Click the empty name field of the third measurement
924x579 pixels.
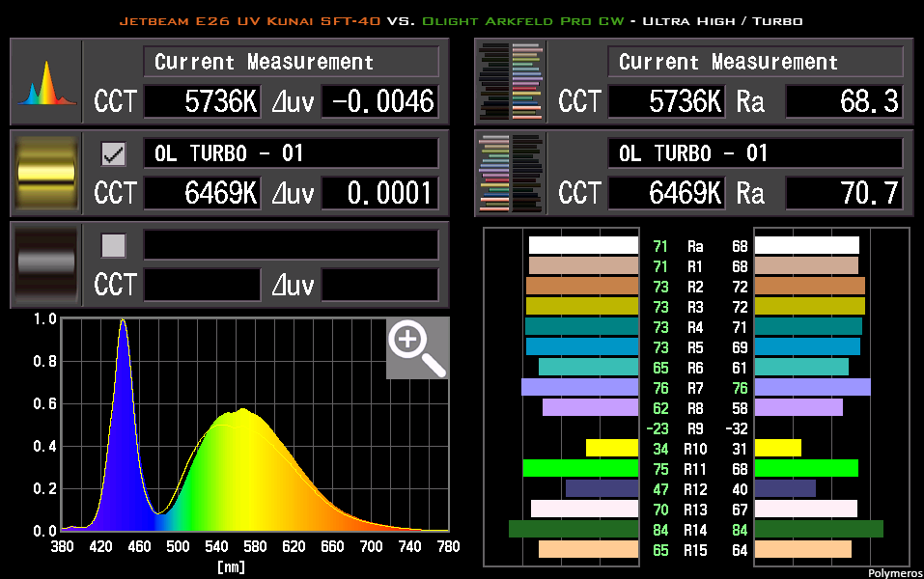[x=290, y=245]
